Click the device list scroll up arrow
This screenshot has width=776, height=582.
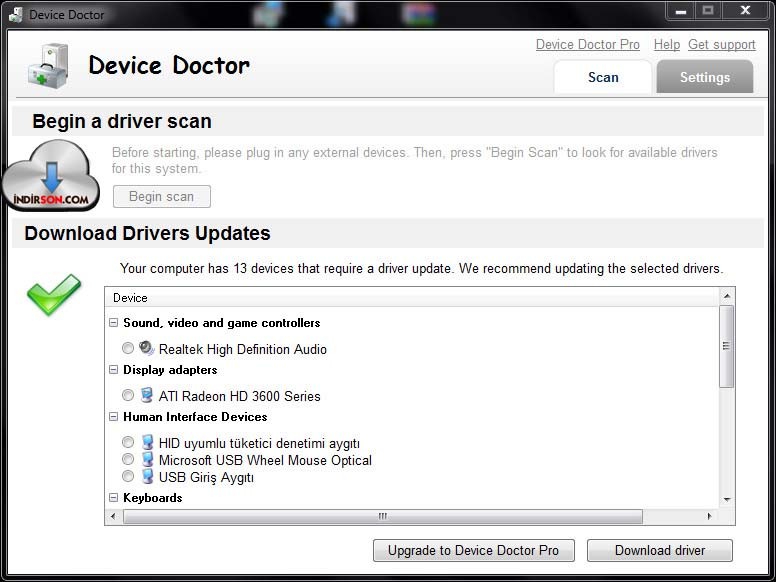point(727,296)
